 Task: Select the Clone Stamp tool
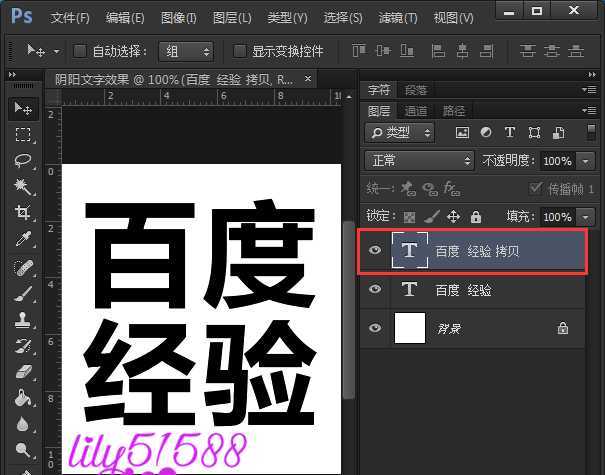(x=23, y=320)
